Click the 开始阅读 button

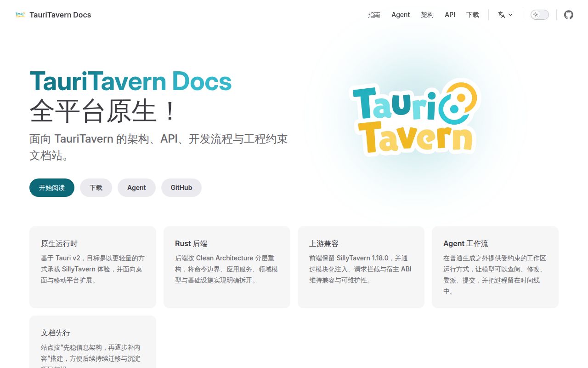click(52, 188)
